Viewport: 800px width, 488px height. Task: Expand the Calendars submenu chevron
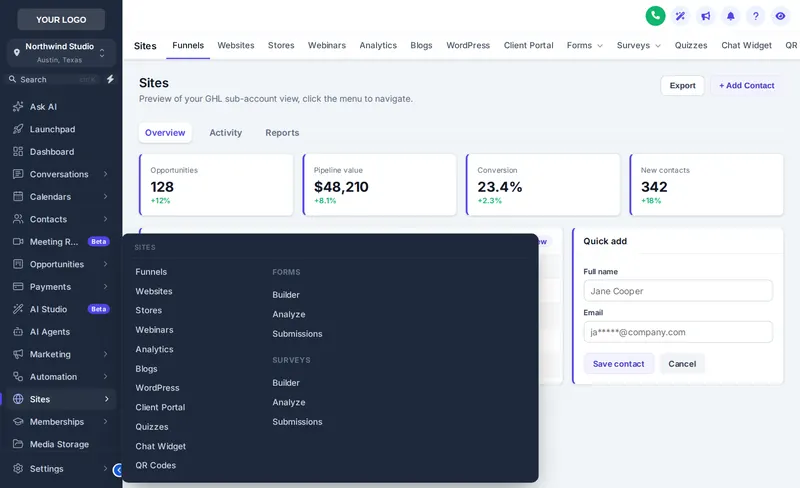[106, 196]
